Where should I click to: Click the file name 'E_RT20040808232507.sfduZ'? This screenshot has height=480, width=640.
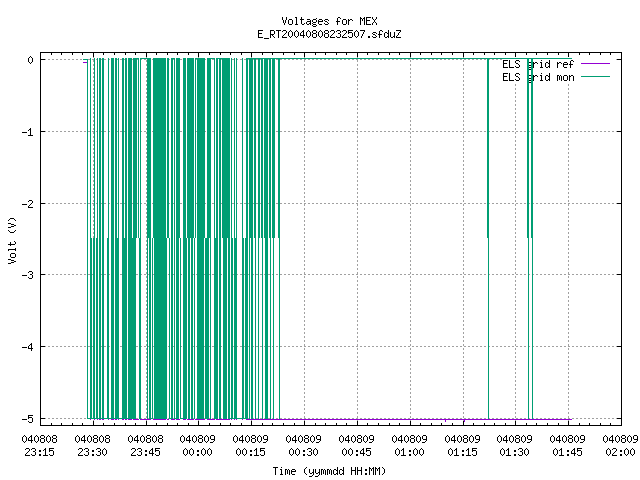(329, 34)
